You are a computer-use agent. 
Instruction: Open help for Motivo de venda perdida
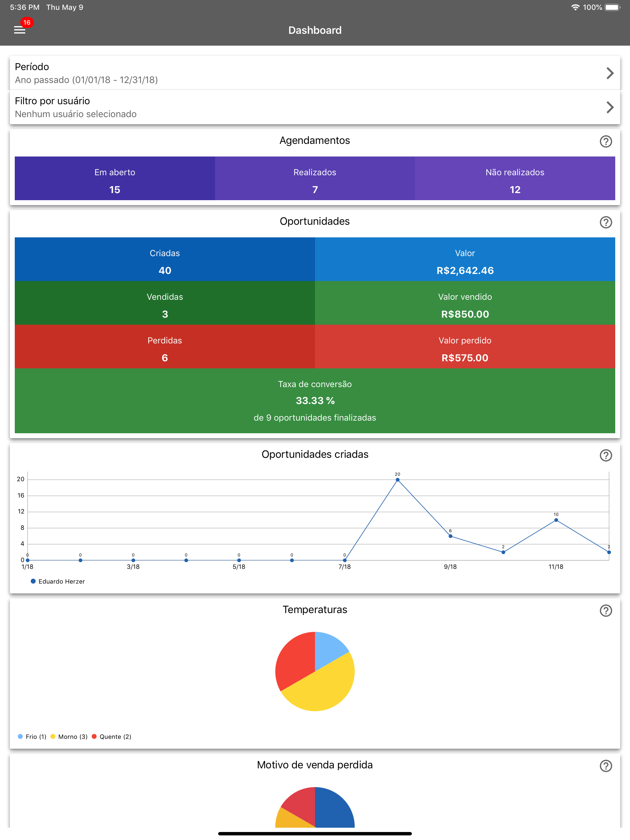click(x=606, y=766)
